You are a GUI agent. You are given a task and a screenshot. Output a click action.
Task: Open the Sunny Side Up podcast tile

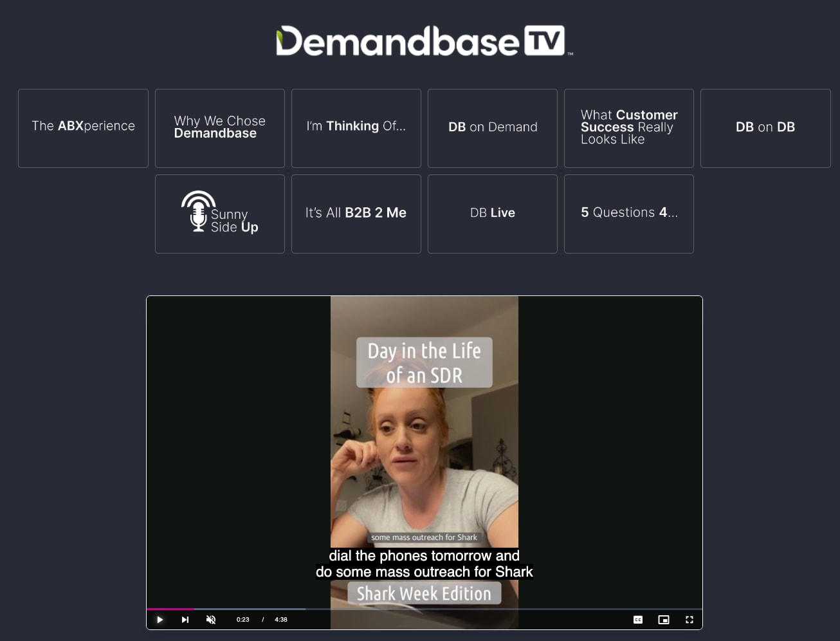[220, 214]
